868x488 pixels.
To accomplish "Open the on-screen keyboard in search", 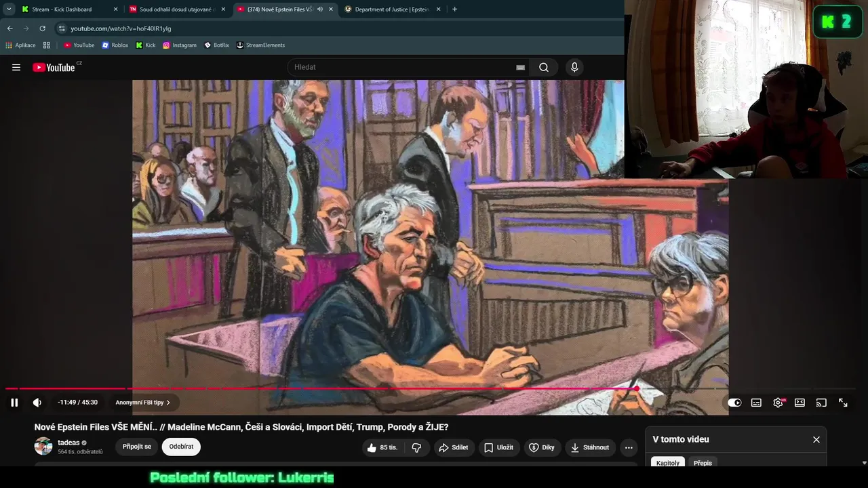I will coord(520,67).
